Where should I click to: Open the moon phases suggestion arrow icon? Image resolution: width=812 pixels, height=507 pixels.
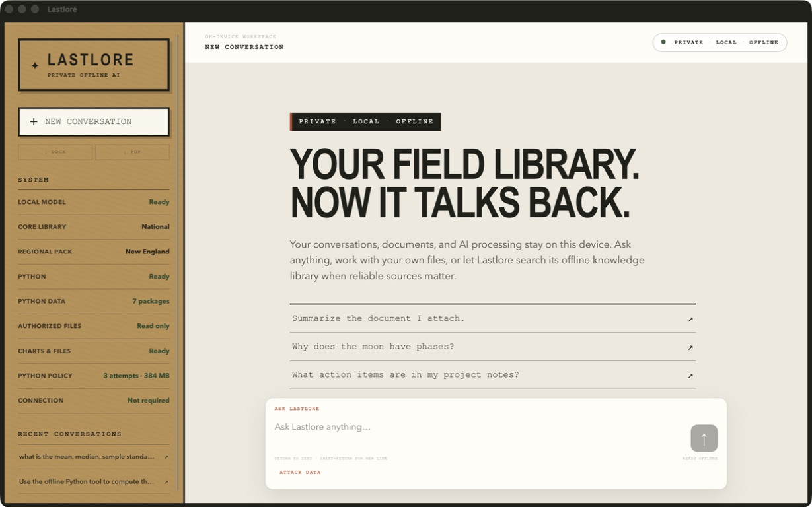pyautogui.click(x=690, y=347)
